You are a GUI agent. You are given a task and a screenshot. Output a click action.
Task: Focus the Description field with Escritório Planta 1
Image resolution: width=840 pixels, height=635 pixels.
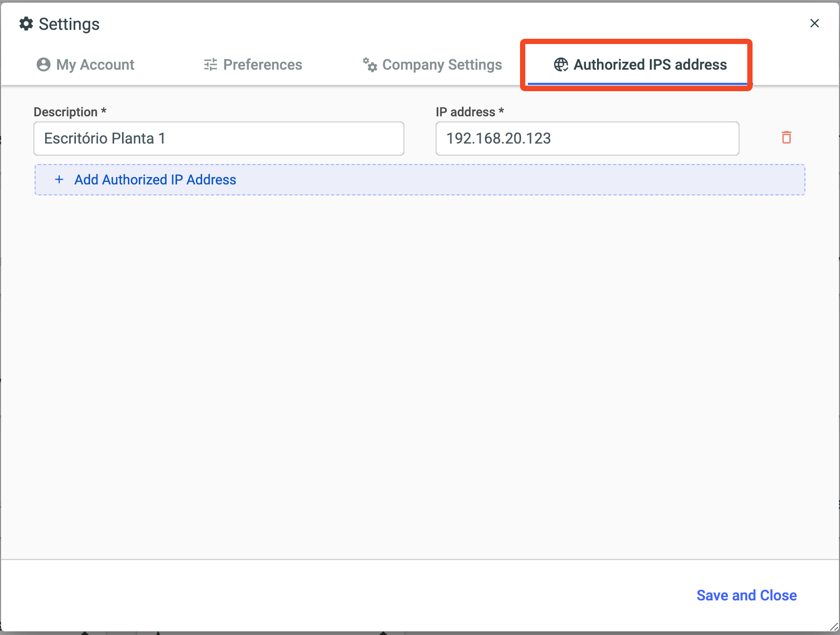coord(218,139)
